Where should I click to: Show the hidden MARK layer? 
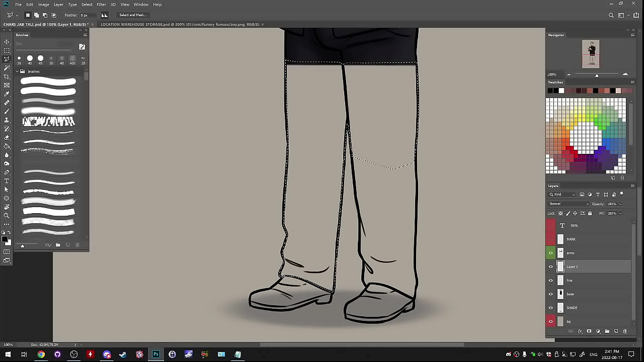(550, 239)
